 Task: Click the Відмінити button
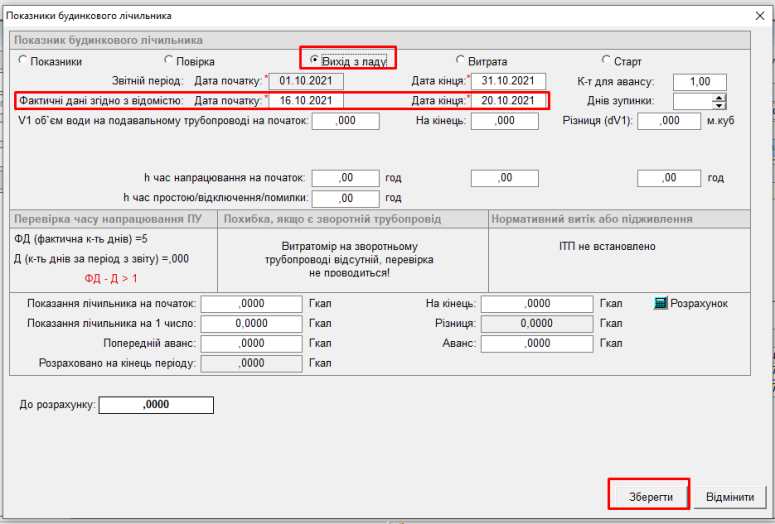point(735,497)
